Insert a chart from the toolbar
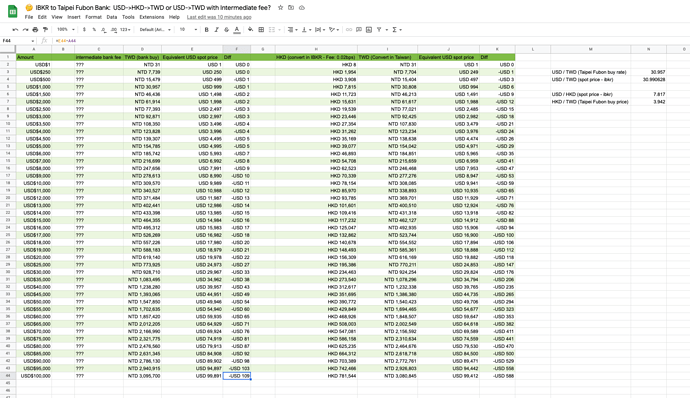The image size is (690, 398). 369,29
